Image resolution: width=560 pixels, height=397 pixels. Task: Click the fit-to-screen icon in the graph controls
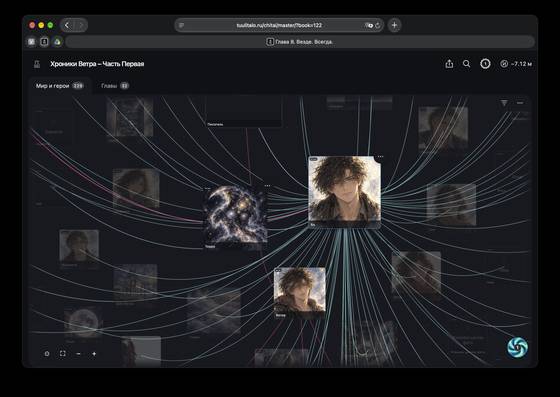63,353
